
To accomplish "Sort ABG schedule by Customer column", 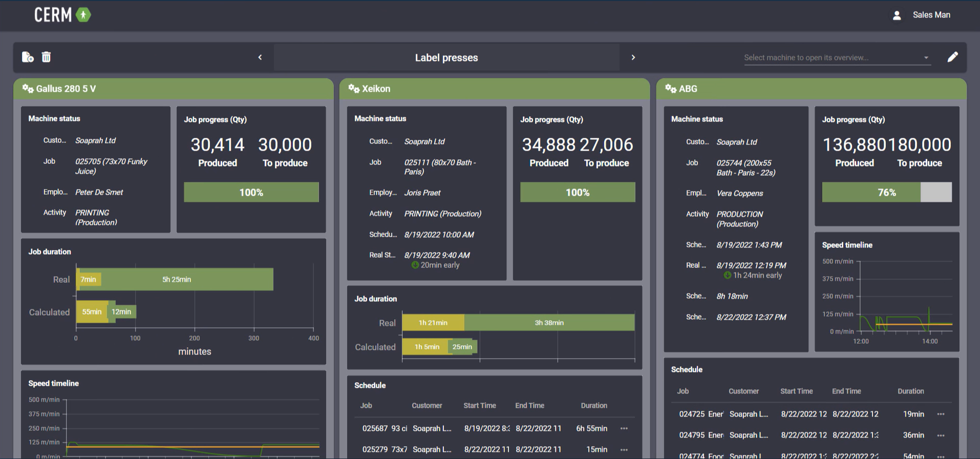I will coord(744,391).
